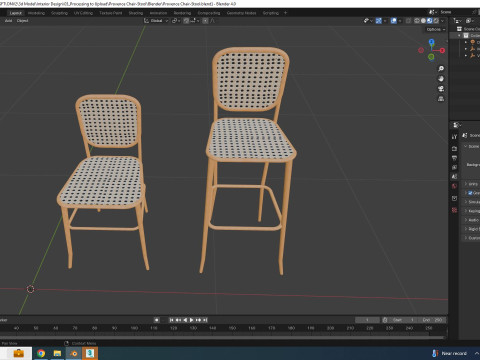Switch to solid viewport shading

423,21
